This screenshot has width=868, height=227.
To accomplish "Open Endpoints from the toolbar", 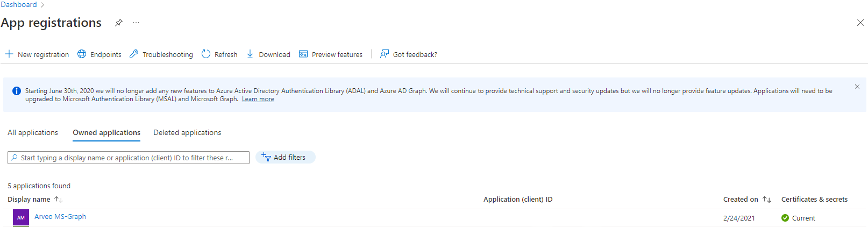I will 99,54.
